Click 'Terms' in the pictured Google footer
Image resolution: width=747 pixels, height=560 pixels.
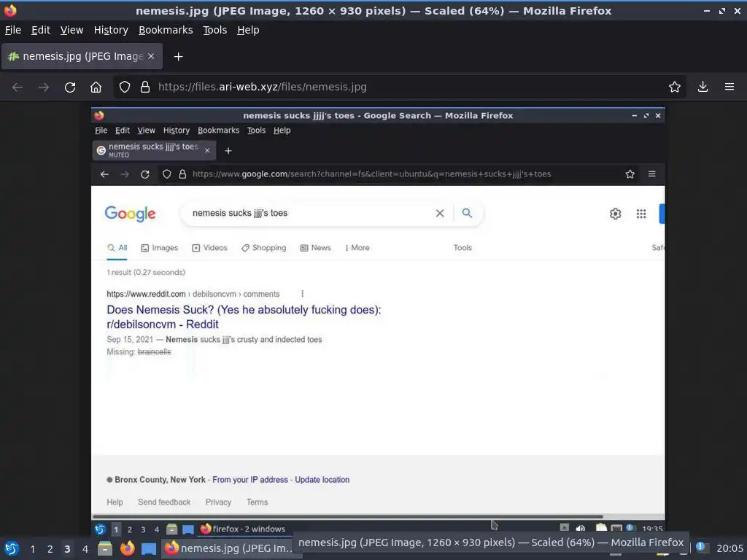tap(257, 502)
